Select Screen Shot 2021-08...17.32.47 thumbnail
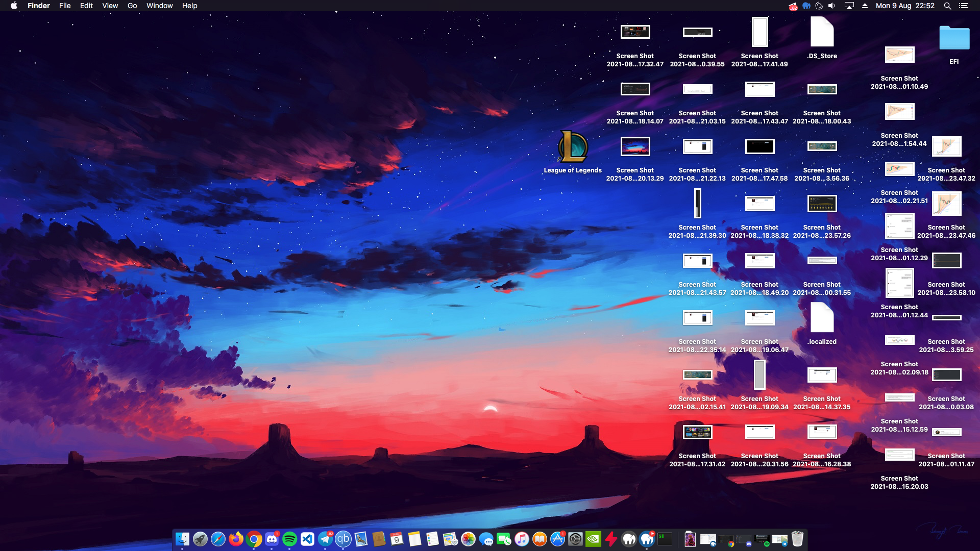The height and width of the screenshot is (551, 980). point(635,32)
